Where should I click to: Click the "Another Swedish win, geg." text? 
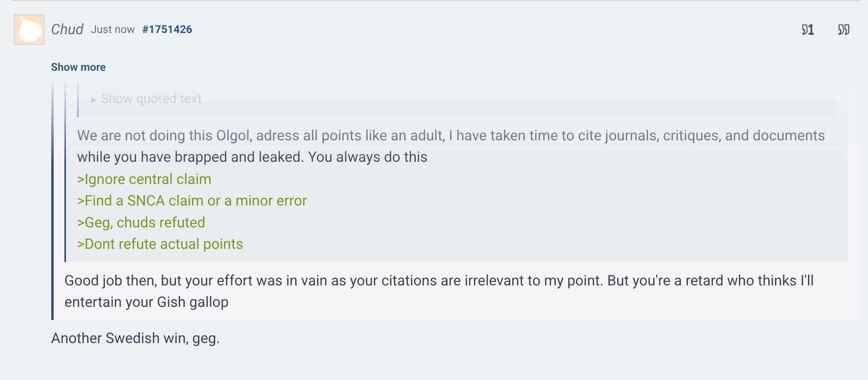[135, 338]
